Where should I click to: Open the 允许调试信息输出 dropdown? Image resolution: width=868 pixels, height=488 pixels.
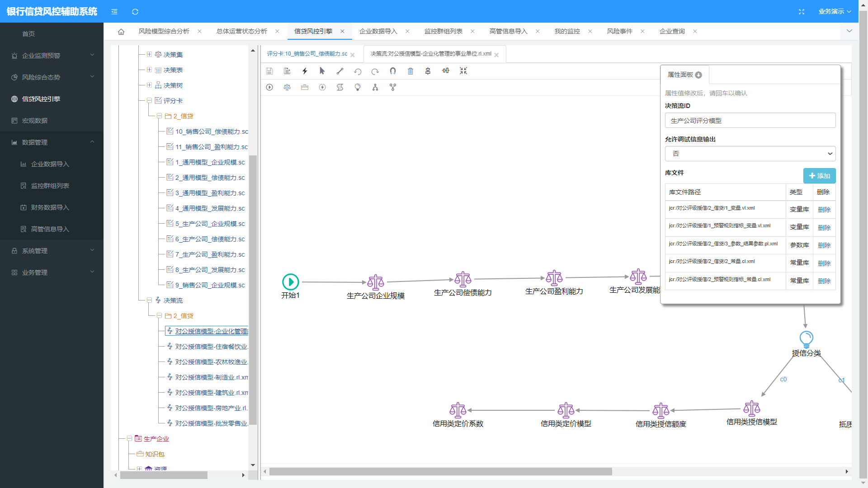[x=750, y=154]
